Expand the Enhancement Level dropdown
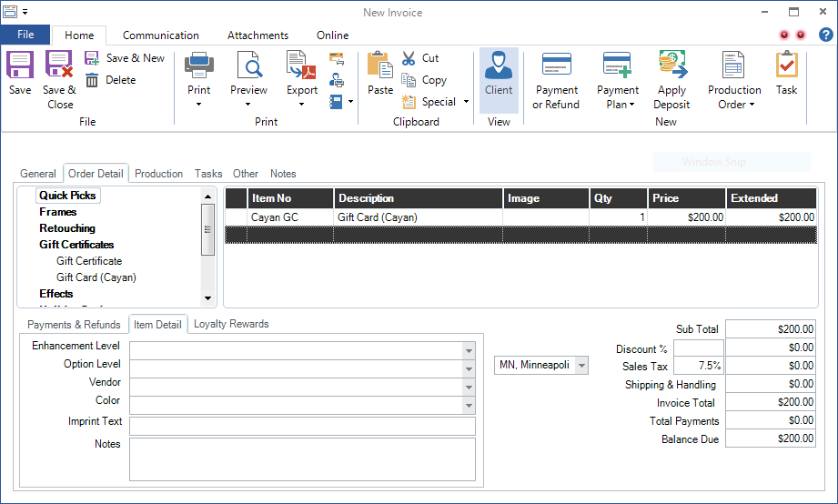 click(469, 351)
